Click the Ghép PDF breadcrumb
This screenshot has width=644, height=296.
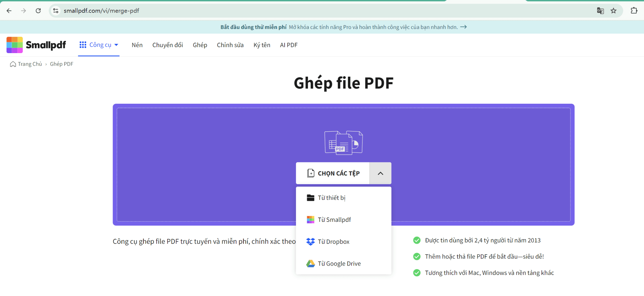(x=62, y=64)
